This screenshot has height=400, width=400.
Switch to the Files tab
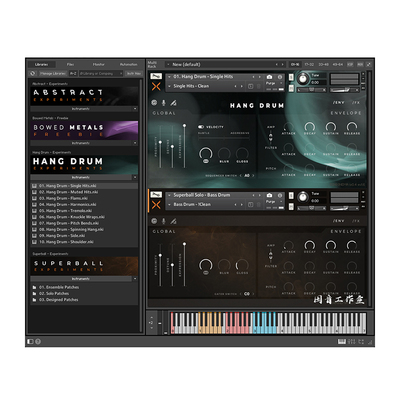(x=70, y=64)
